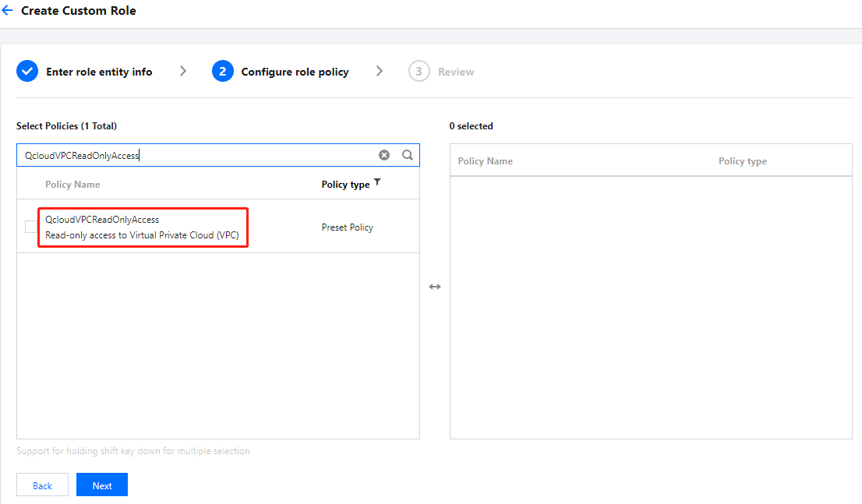Click the chevron after Configure role policy
The width and height of the screenshot is (862, 504).
click(x=380, y=72)
